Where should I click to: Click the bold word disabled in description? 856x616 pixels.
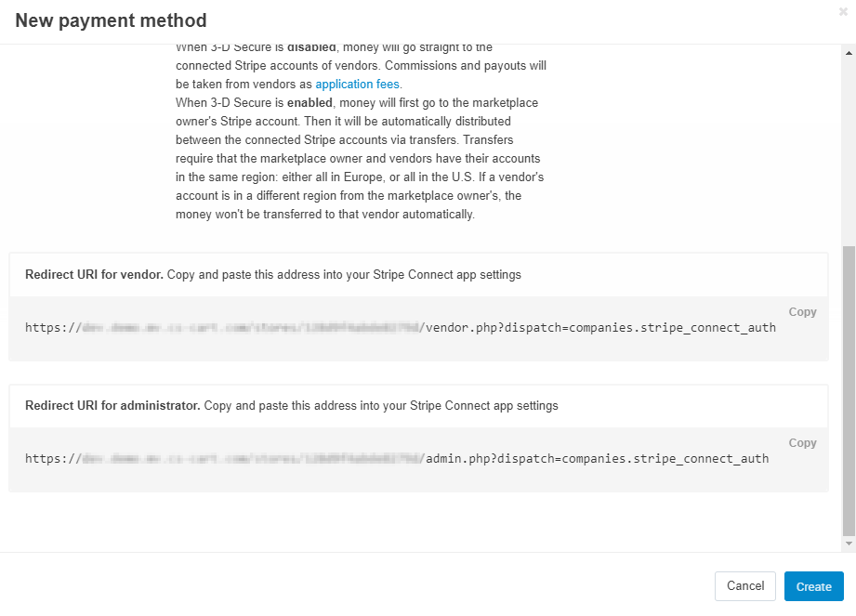[x=311, y=47]
